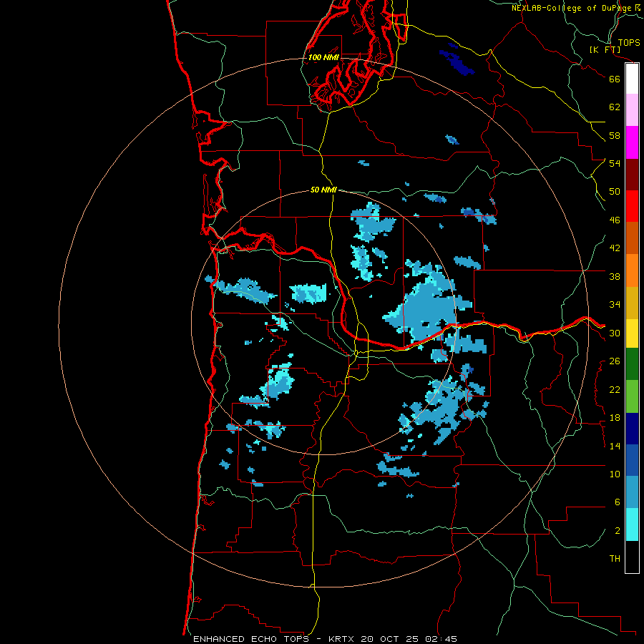
Task: Click the '26' legend scale value
Action: pos(615,361)
